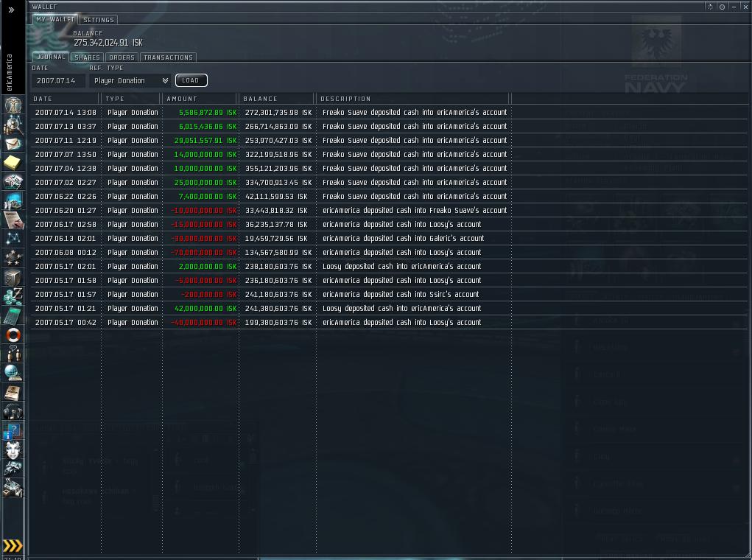
Task: Open the Orders tab
Action: pyautogui.click(x=122, y=57)
